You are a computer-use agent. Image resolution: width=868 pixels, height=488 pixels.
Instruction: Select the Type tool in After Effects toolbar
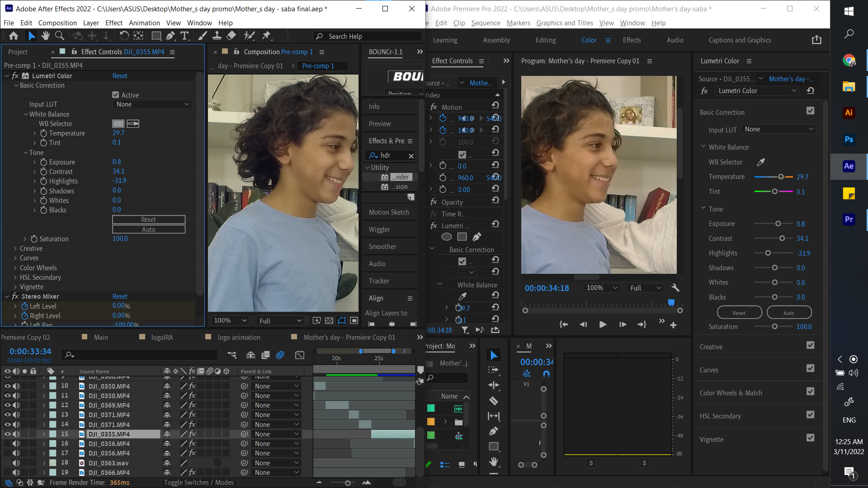185,36
